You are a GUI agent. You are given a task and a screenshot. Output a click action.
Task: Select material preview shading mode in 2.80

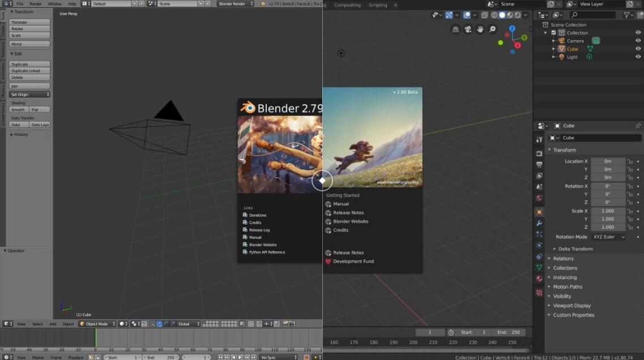coord(510,15)
